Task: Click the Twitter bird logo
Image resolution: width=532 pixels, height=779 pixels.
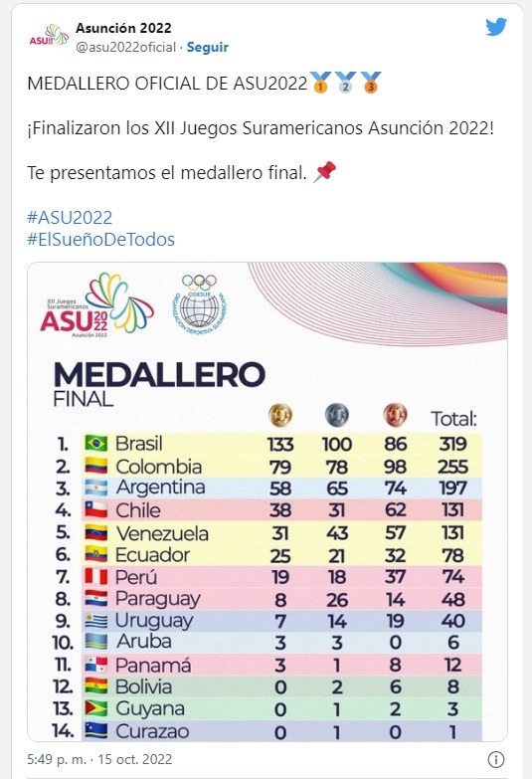Action: (496, 27)
